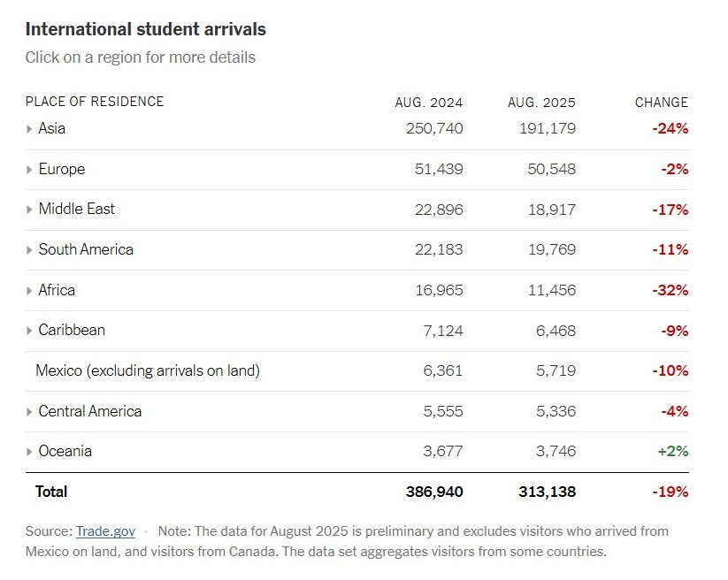This screenshot has width=728, height=580.
Task: Open the Trade.gov source link
Action: [x=105, y=531]
